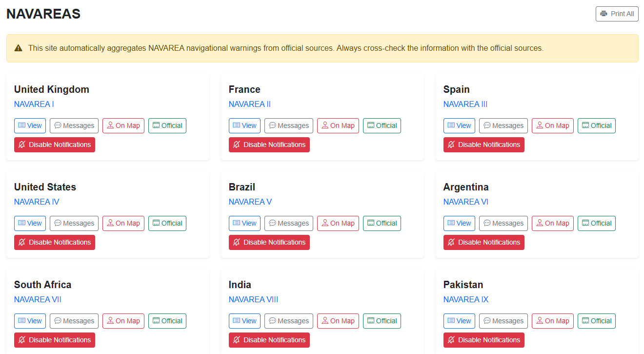Image resolution: width=644 pixels, height=354 pixels.
Task: Click the Official icon for South Africa
Action: 156,321
